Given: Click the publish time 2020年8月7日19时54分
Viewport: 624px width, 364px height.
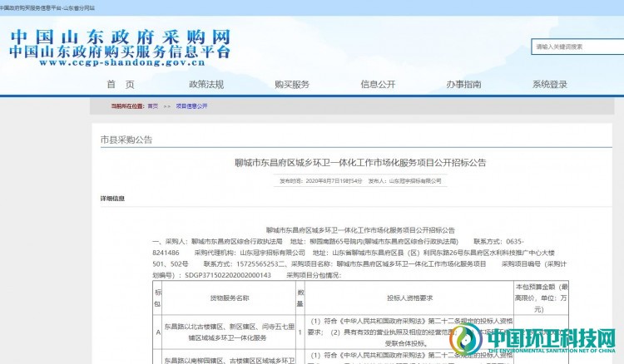Looking at the screenshot, I should click(x=334, y=181).
